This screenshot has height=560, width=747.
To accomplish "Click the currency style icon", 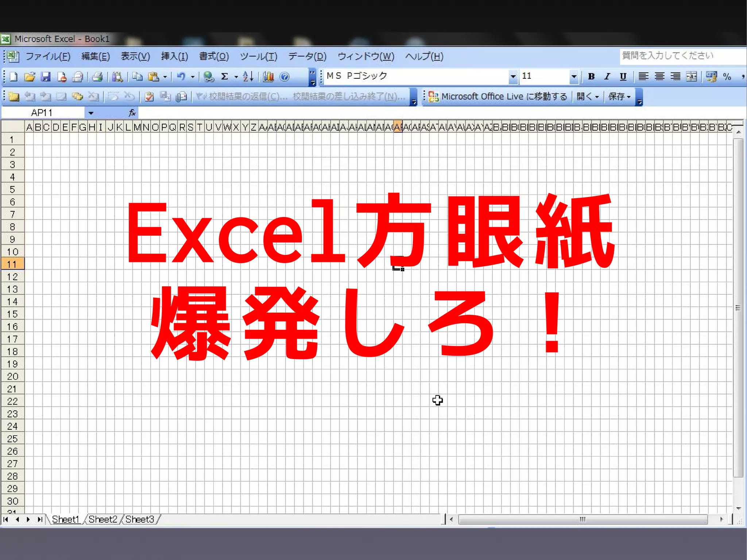I will point(711,77).
